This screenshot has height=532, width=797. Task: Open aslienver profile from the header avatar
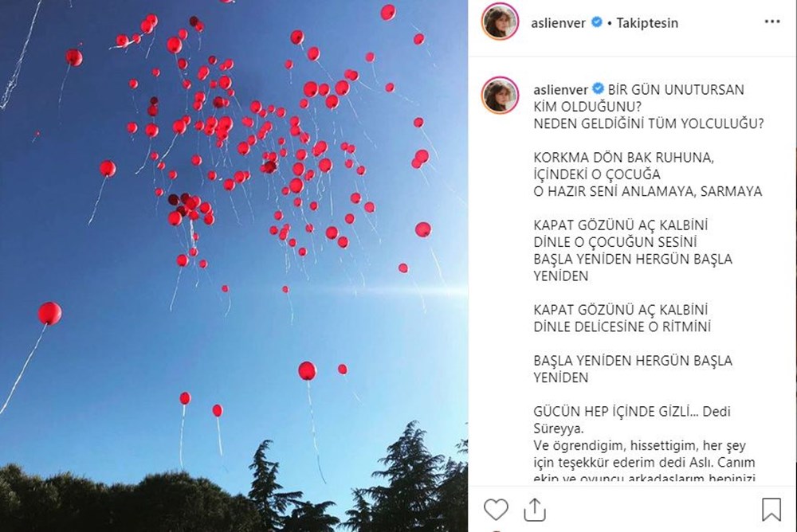click(x=501, y=22)
